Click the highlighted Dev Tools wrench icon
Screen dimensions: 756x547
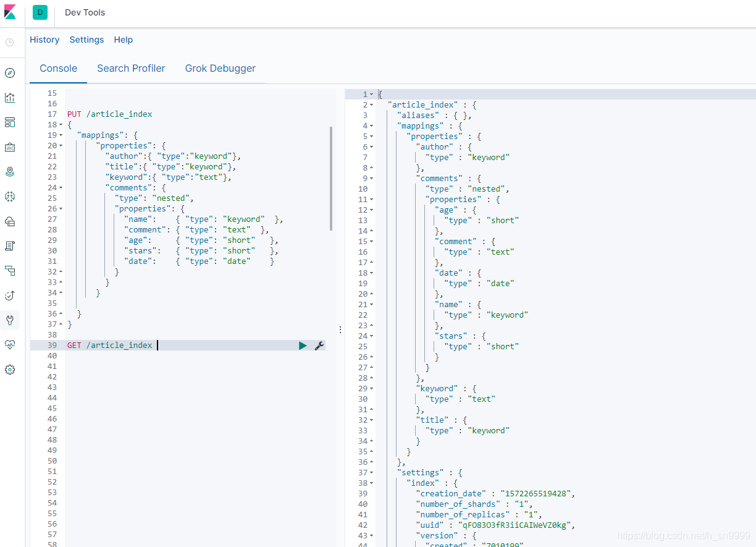click(9, 320)
